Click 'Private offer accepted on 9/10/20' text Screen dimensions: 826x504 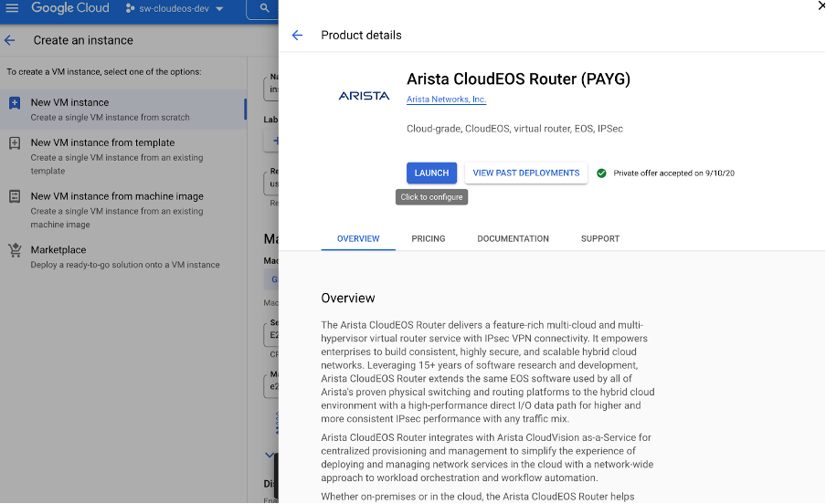(x=673, y=173)
